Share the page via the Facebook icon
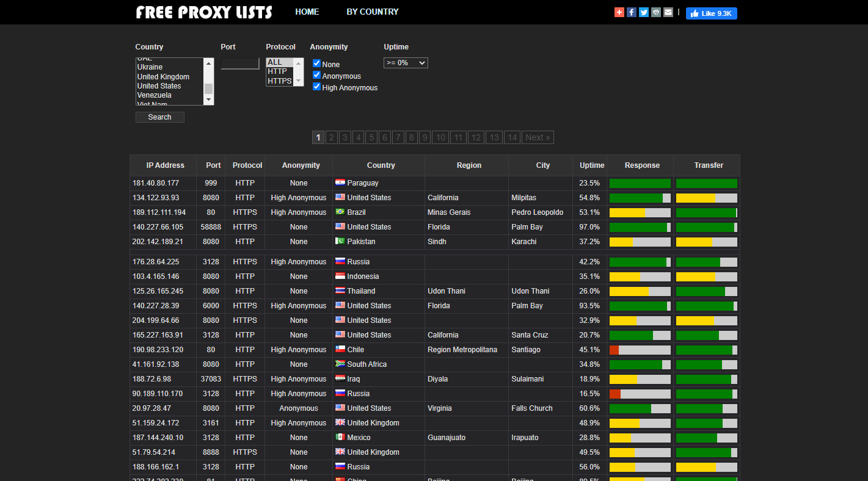Image resolution: width=868 pixels, height=481 pixels. pos(631,12)
